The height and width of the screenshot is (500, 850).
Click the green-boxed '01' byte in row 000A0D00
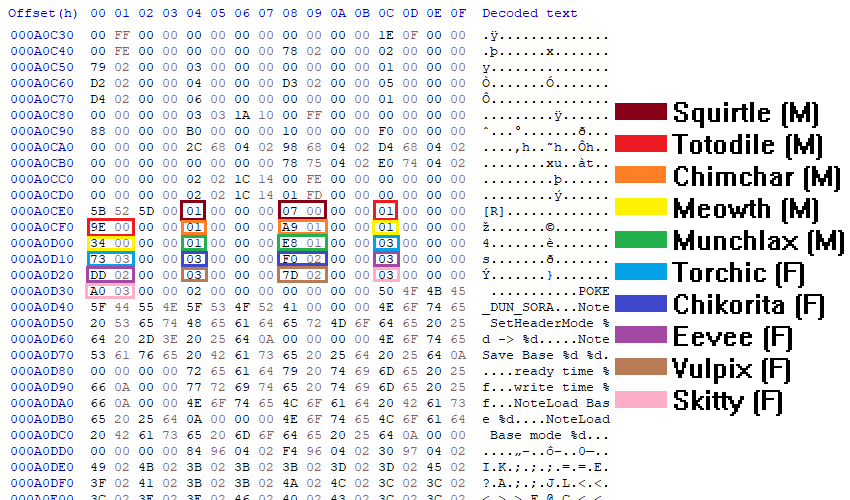pos(193,242)
